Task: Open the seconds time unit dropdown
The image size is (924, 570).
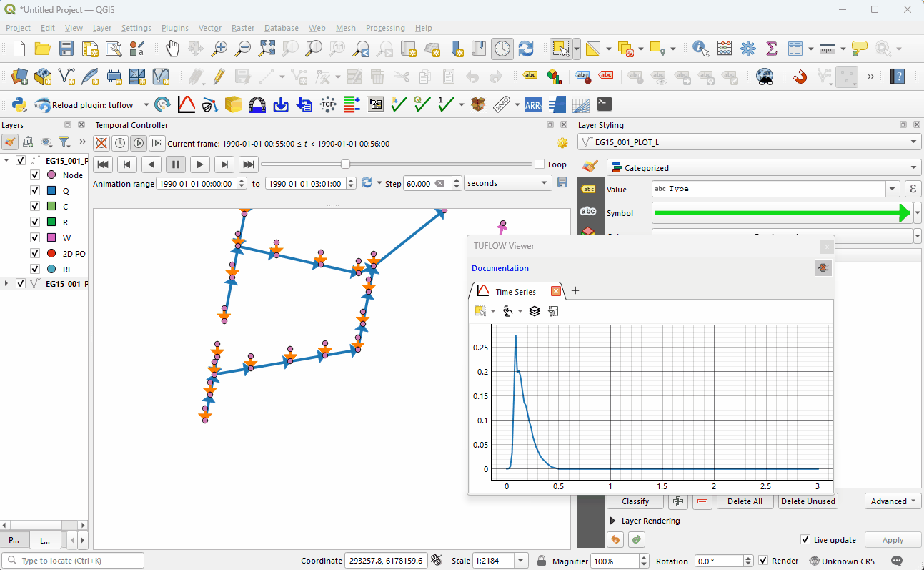Action: coord(507,183)
